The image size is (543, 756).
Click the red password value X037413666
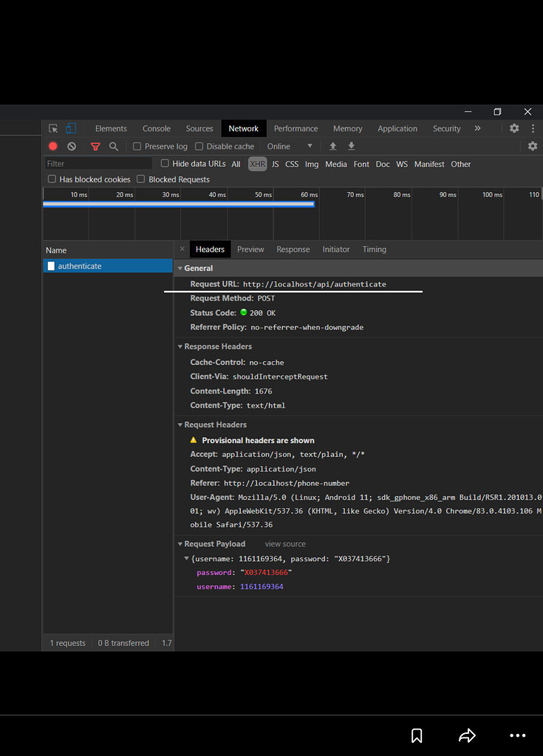[266, 572]
